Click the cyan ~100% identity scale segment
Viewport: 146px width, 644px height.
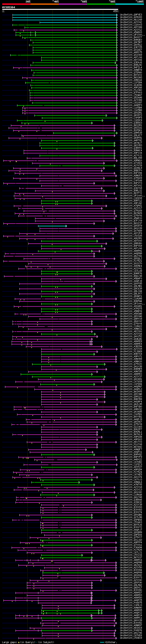click(x=130, y=4)
